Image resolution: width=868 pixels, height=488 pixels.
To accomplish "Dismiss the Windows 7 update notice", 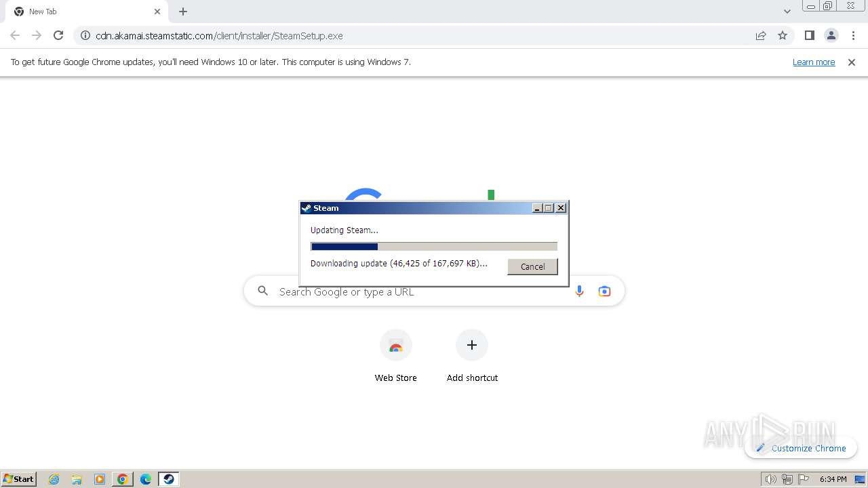I will pyautogui.click(x=852, y=62).
